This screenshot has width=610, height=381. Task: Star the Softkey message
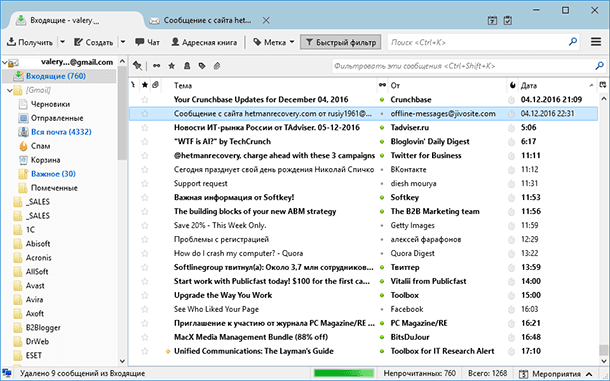(x=145, y=197)
